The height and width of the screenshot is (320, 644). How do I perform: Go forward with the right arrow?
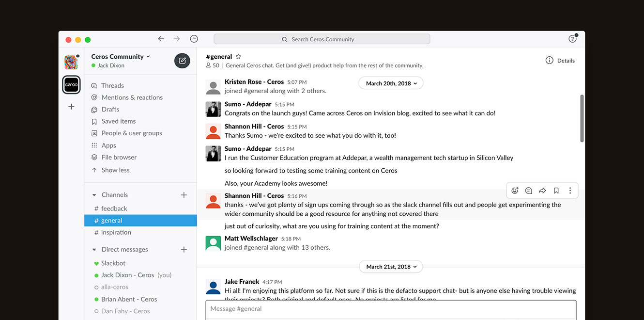click(177, 39)
